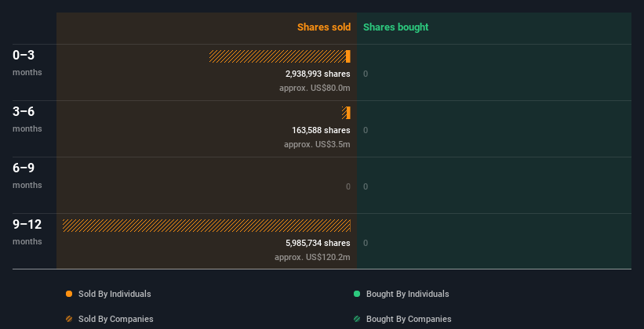Image resolution: width=644 pixels, height=329 pixels.
Task: Select the 2,938,993 shares value
Action: (x=318, y=74)
